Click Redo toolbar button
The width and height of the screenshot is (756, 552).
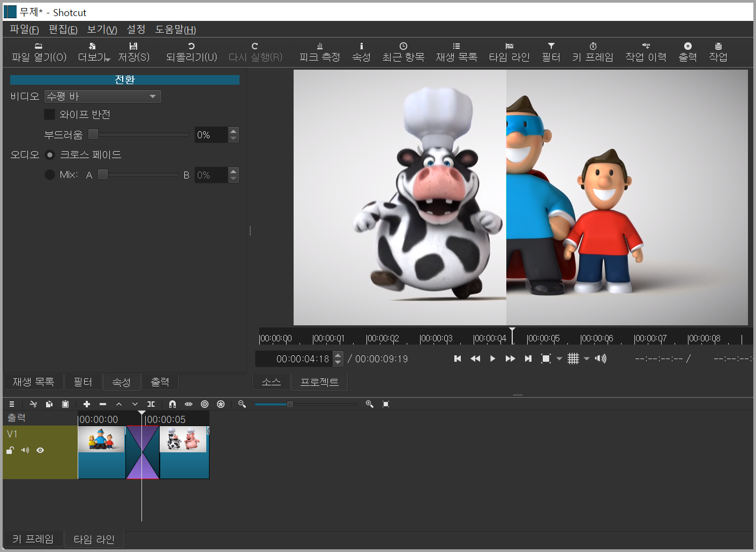[255, 52]
